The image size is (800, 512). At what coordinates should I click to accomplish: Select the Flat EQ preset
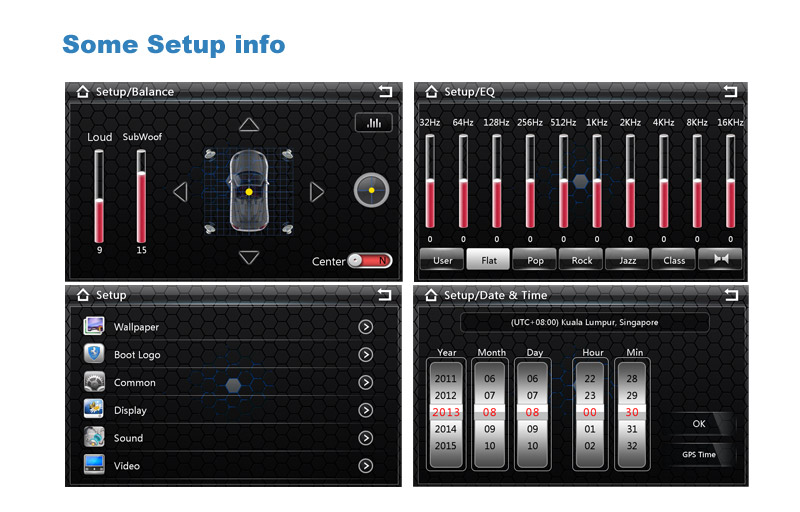(x=489, y=260)
